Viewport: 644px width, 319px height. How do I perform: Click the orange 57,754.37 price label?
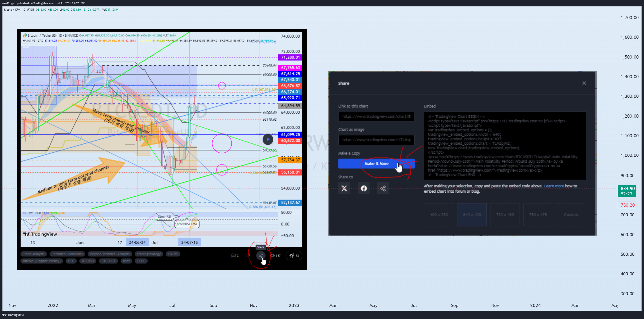click(x=290, y=160)
